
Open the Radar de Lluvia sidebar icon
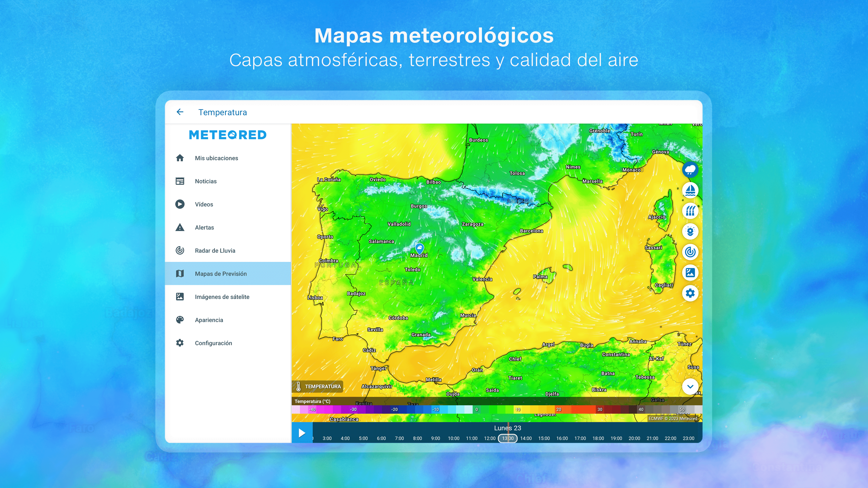pos(180,250)
